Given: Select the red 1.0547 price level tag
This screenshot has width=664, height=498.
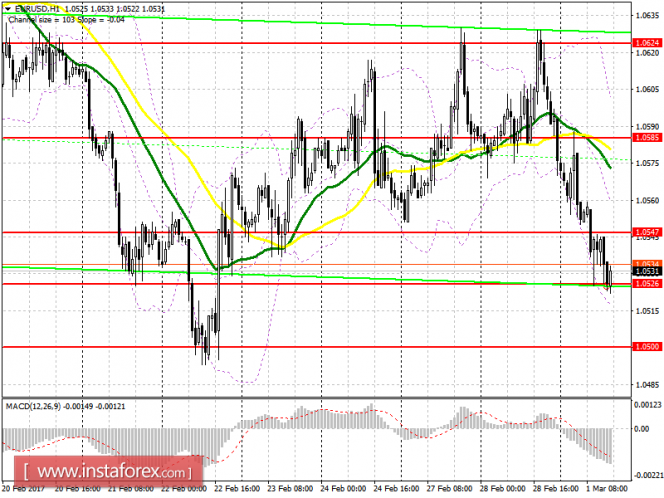Looking at the screenshot, I should 647,232.
